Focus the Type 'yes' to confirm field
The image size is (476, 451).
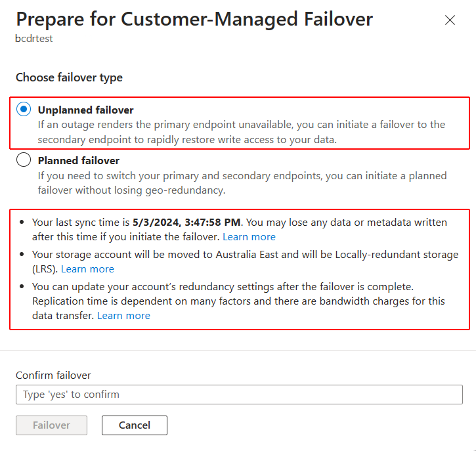coord(239,395)
